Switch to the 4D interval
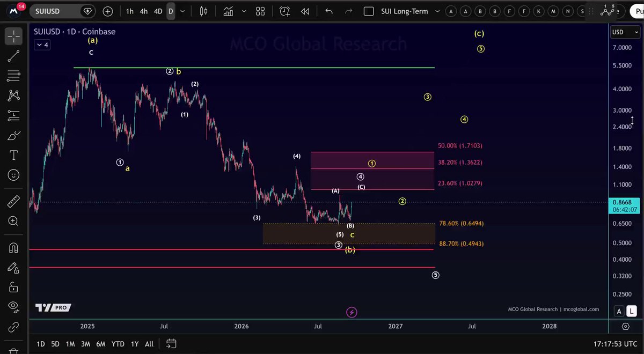Viewport: 644px width, 354px height. pyautogui.click(x=158, y=11)
